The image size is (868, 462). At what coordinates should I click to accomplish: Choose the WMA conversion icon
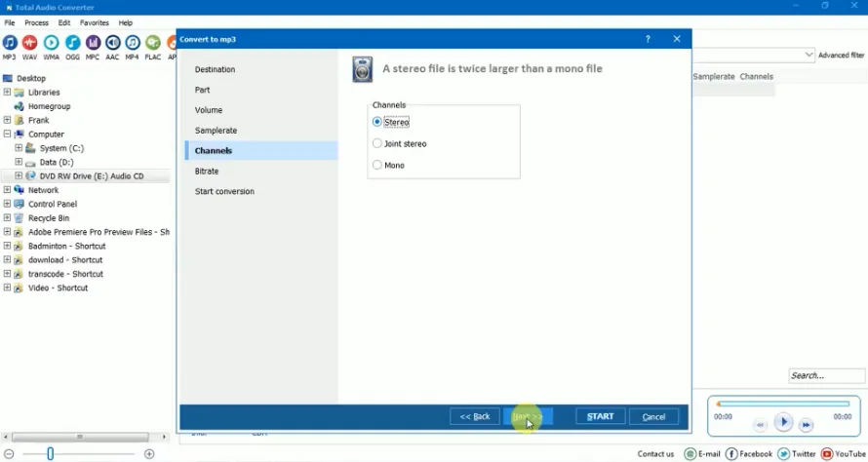tap(51, 43)
